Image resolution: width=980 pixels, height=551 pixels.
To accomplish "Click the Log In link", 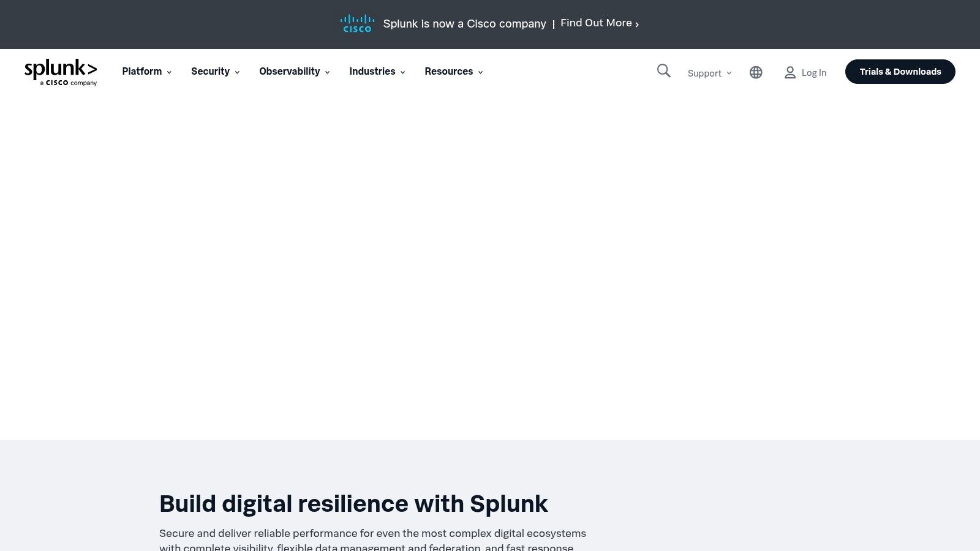I will click(813, 72).
